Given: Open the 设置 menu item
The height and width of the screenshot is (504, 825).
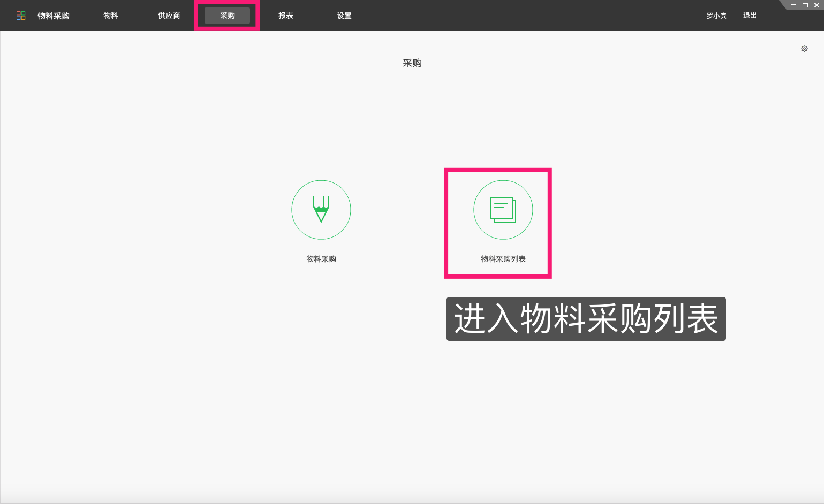Looking at the screenshot, I should 344,15.
